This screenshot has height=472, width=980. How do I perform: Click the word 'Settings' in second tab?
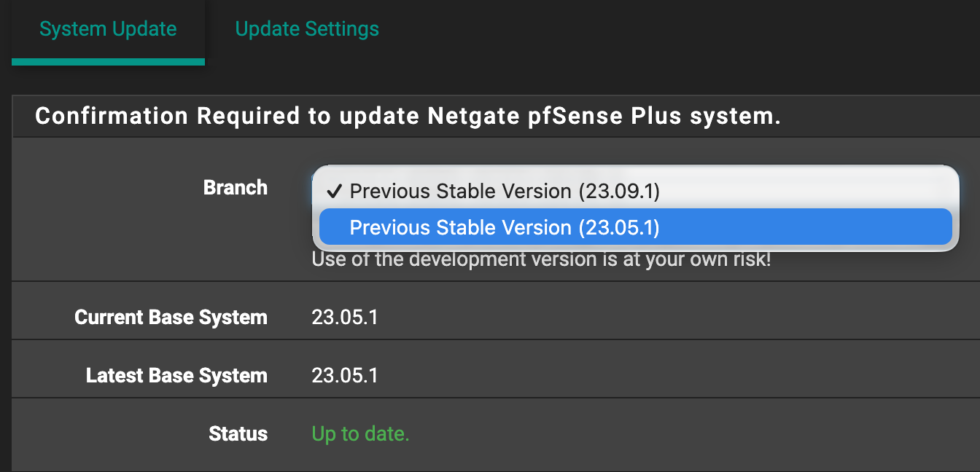pyautogui.click(x=342, y=29)
